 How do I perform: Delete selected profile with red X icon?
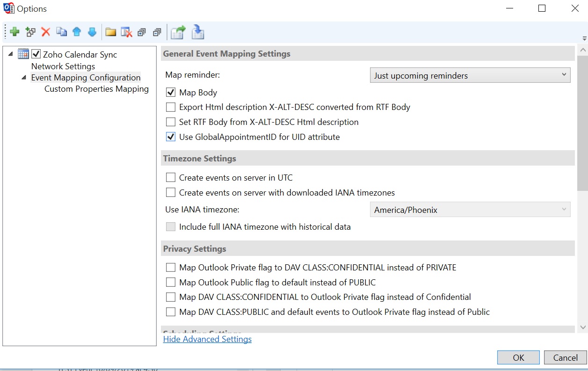(46, 32)
